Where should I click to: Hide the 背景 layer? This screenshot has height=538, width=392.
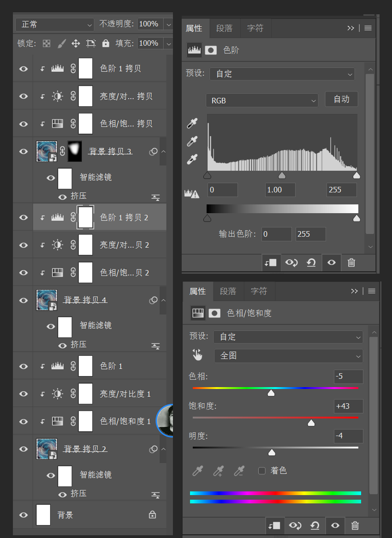point(24,515)
